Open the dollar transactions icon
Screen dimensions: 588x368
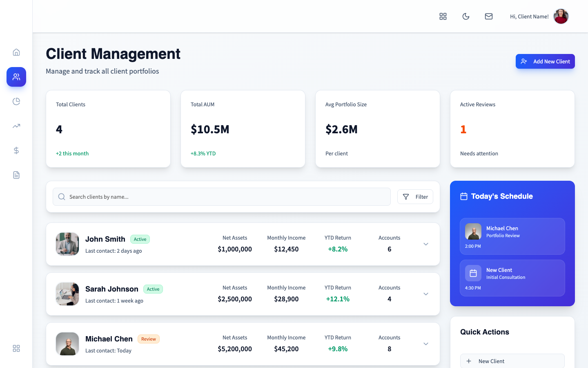16,150
